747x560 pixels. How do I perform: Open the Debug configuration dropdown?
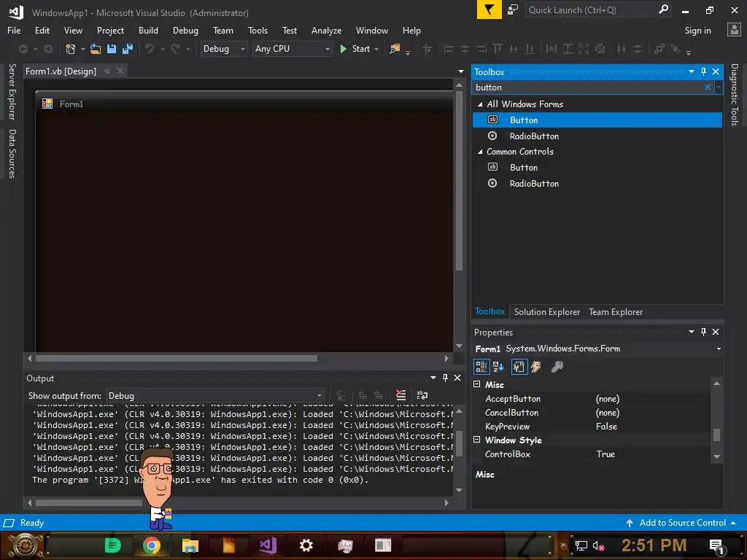pos(224,49)
